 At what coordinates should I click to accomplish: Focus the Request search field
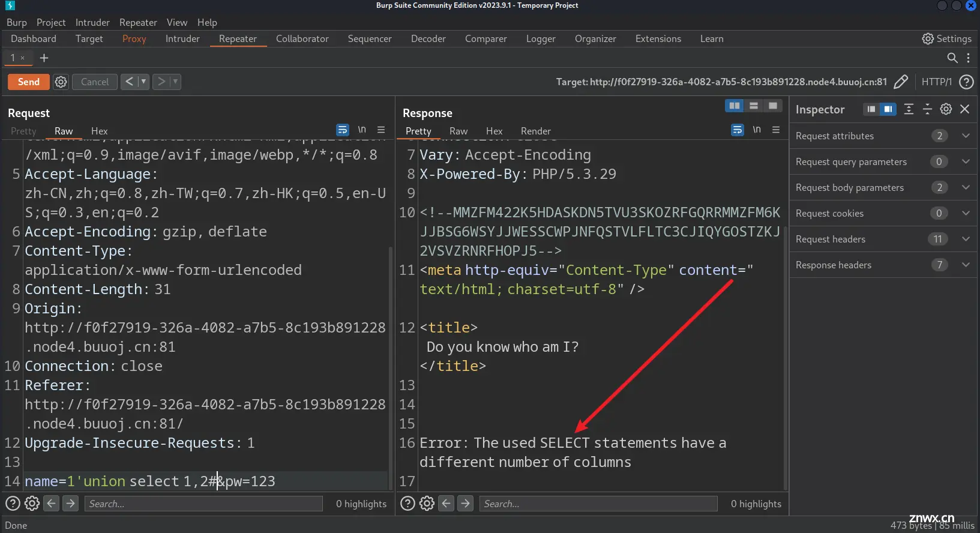(203, 504)
